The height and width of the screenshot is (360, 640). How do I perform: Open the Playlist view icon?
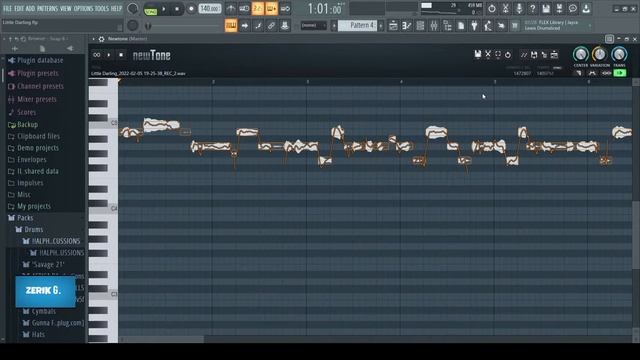pyautogui.click(x=393, y=26)
